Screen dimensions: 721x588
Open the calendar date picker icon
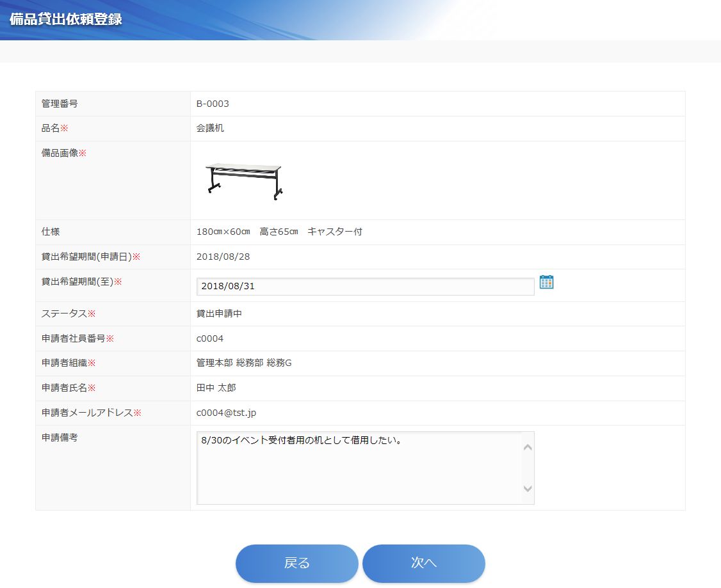546,282
